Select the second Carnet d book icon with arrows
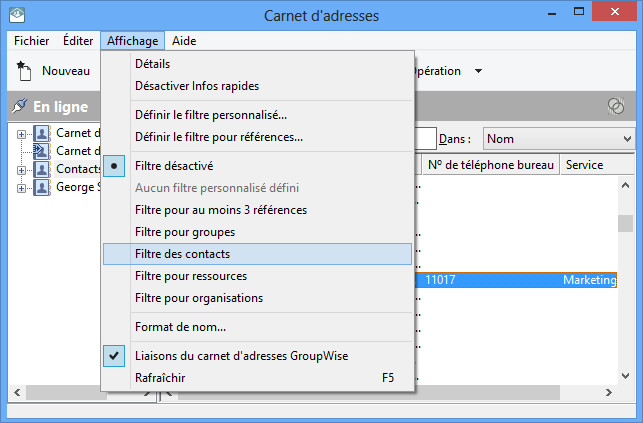Screen dimensions: 643x423 point(42,151)
